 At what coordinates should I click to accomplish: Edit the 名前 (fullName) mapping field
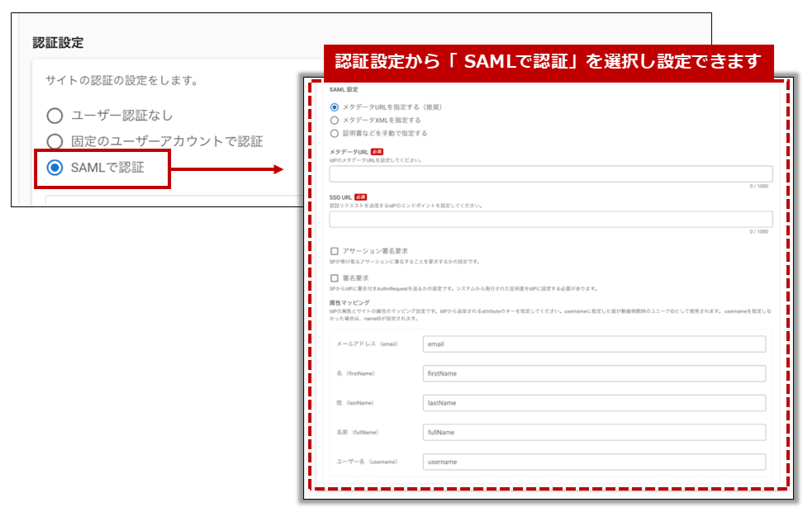[594, 433]
